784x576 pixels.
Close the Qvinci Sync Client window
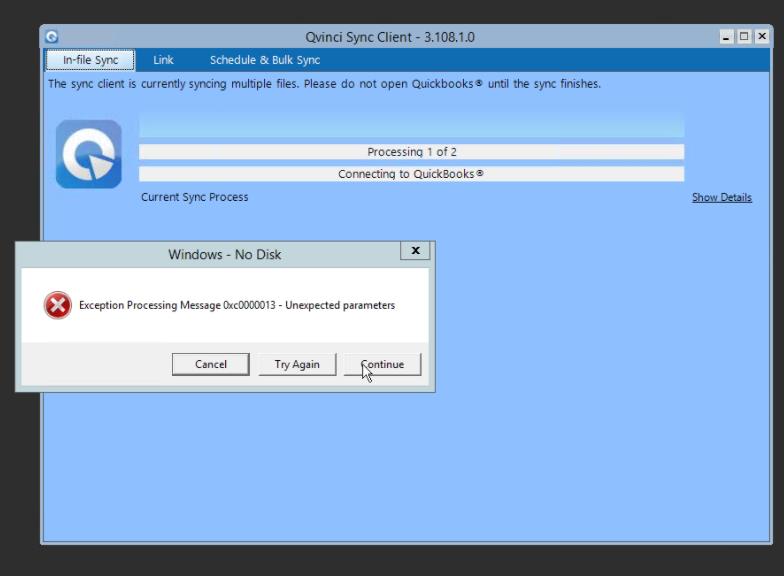[x=762, y=37]
